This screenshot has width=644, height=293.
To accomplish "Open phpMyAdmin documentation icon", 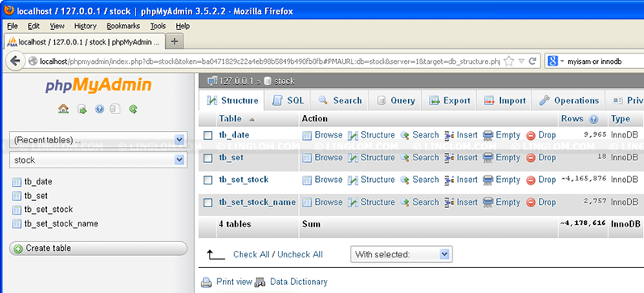I will 99,109.
